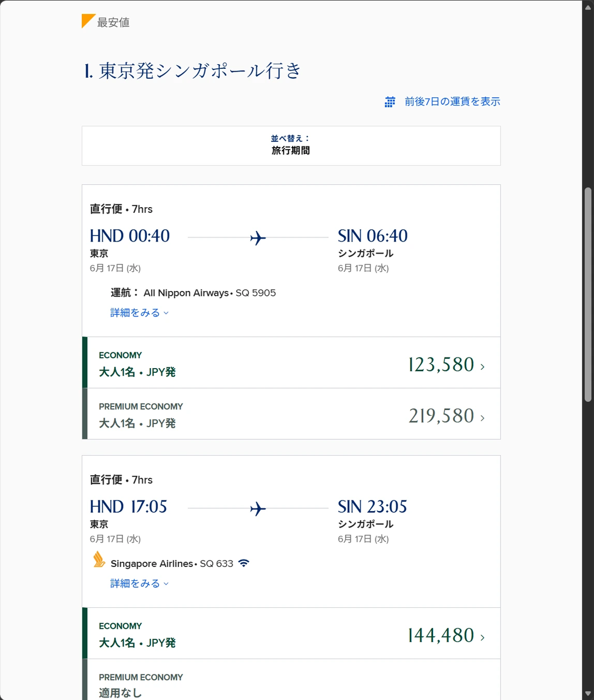Click the airplane icon on the 17:05 flight route
The height and width of the screenshot is (700, 594).
(x=258, y=509)
